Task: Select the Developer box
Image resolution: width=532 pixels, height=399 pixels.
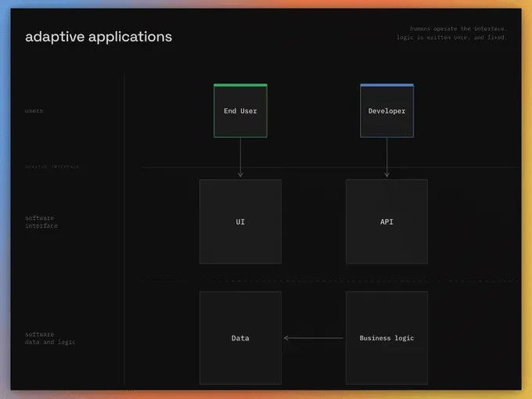Action: point(386,110)
